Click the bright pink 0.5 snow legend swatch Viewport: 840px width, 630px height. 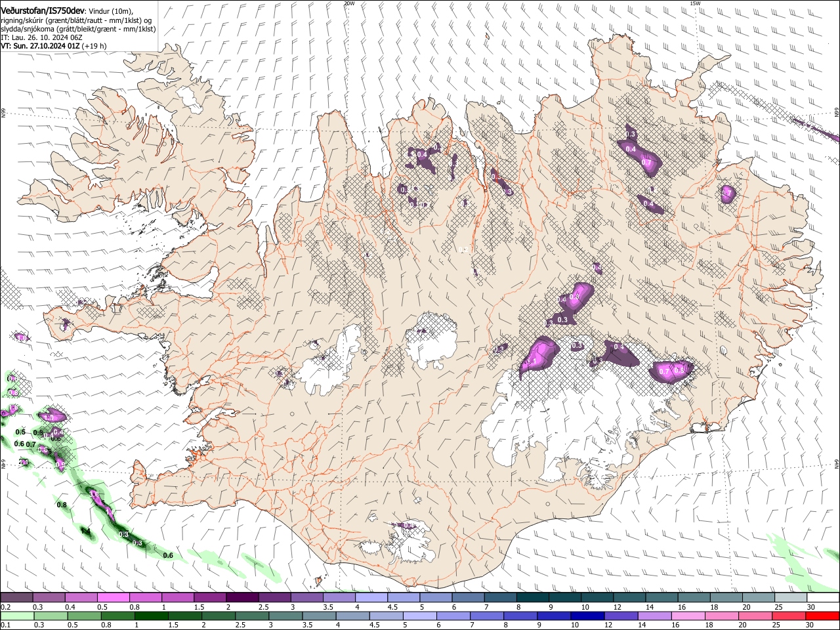114,598
